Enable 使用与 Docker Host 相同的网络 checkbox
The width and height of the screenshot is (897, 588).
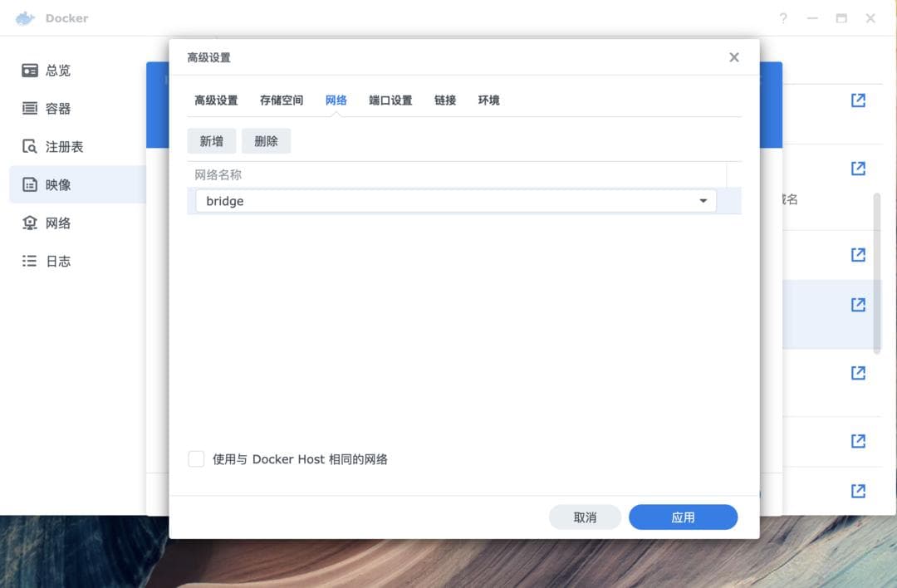click(x=196, y=458)
